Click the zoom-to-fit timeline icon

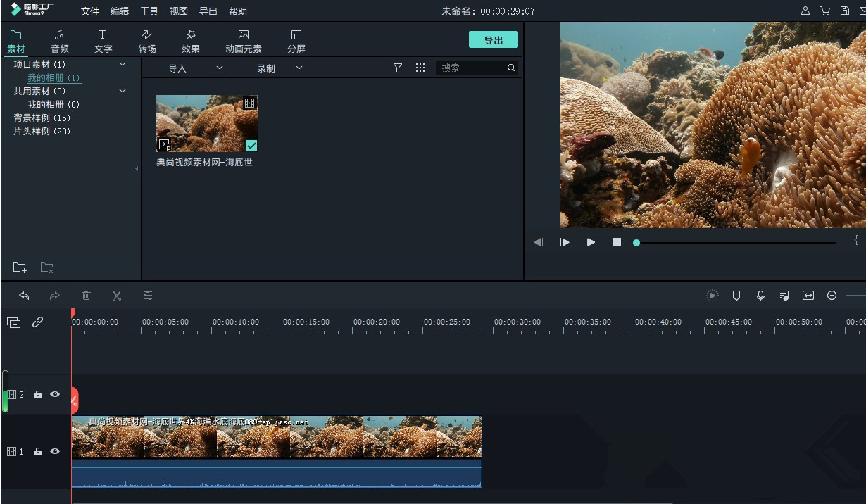[808, 296]
